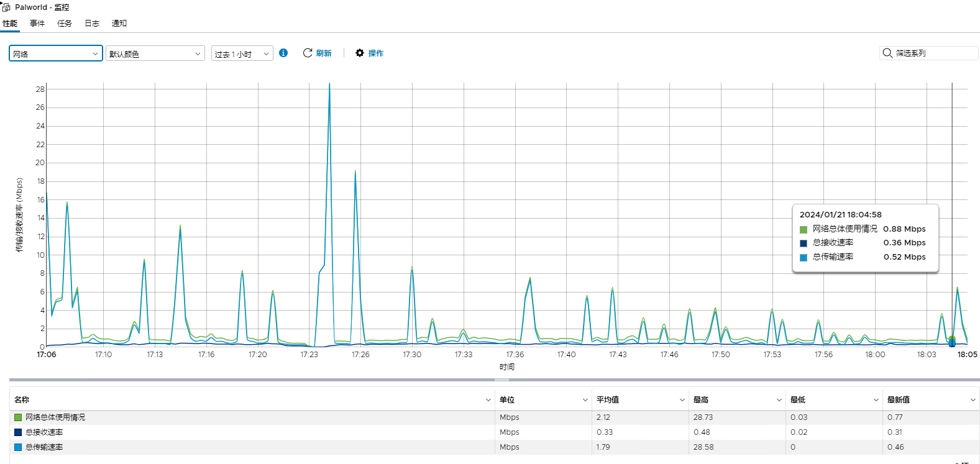The width and height of the screenshot is (980, 464).
Task: Expand the 平均值 column header menu
Action: coord(682,400)
